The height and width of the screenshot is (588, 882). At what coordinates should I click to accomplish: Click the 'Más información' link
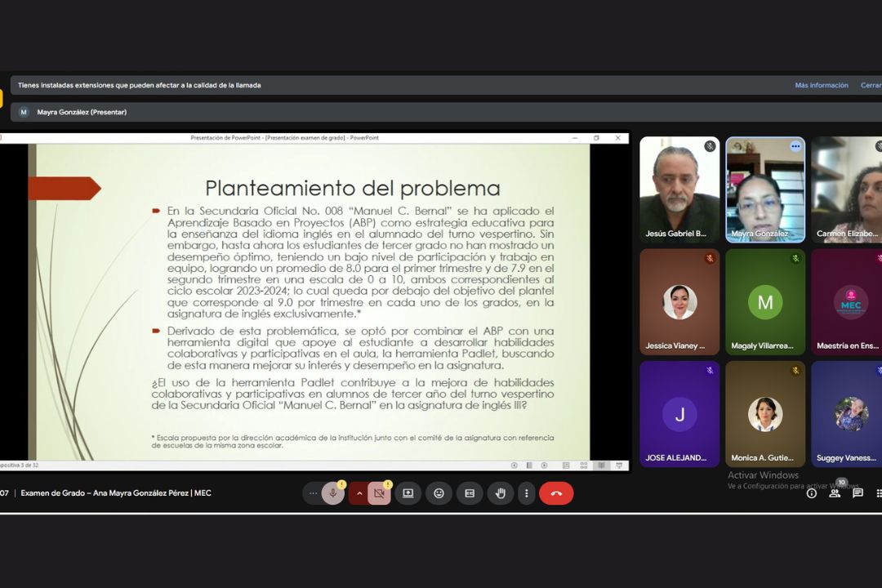[x=822, y=85]
